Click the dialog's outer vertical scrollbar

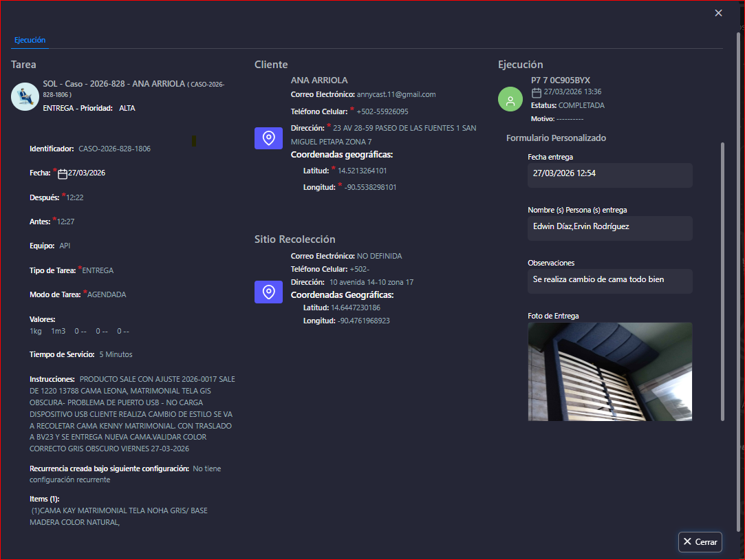coord(739,275)
